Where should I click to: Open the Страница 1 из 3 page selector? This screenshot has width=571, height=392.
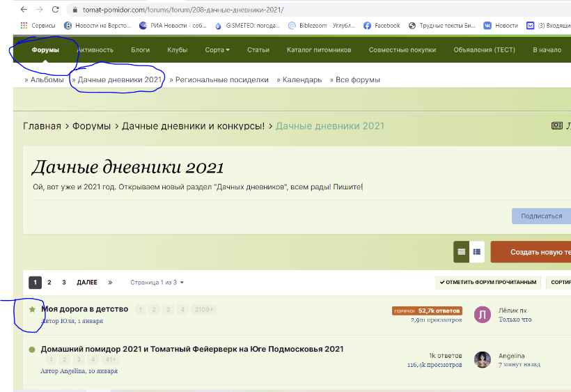pyautogui.click(x=157, y=283)
